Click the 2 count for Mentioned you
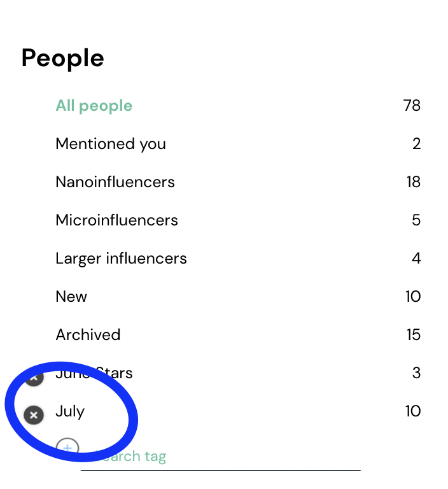The image size is (448, 489). [417, 144]
